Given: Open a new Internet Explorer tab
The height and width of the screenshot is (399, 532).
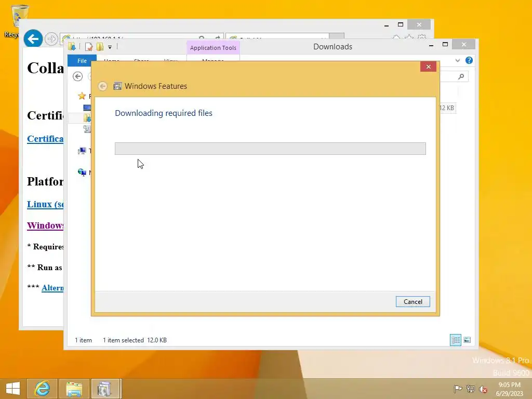Looking at the screenshot, I should (x=337, y=36).
